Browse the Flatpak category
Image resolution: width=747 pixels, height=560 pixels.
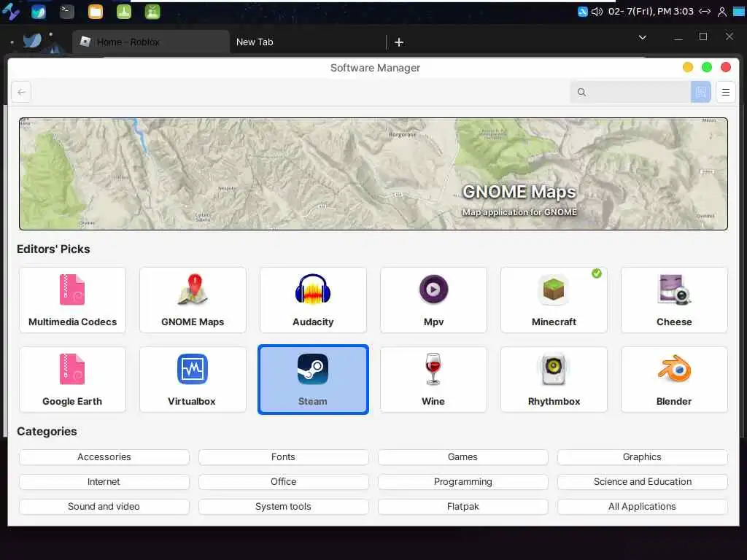(462, 506)
